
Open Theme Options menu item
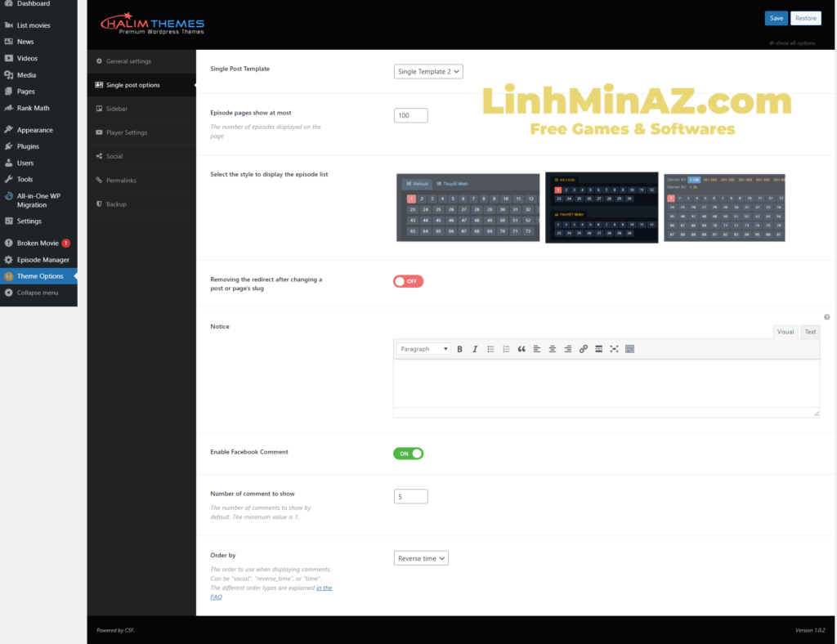point(38,276)
